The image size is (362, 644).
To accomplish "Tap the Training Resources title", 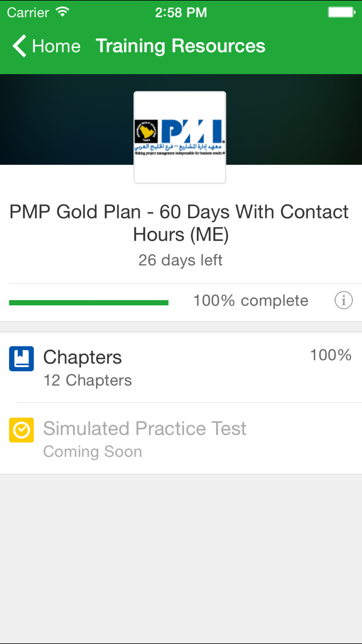I will [x=180, y=46].
